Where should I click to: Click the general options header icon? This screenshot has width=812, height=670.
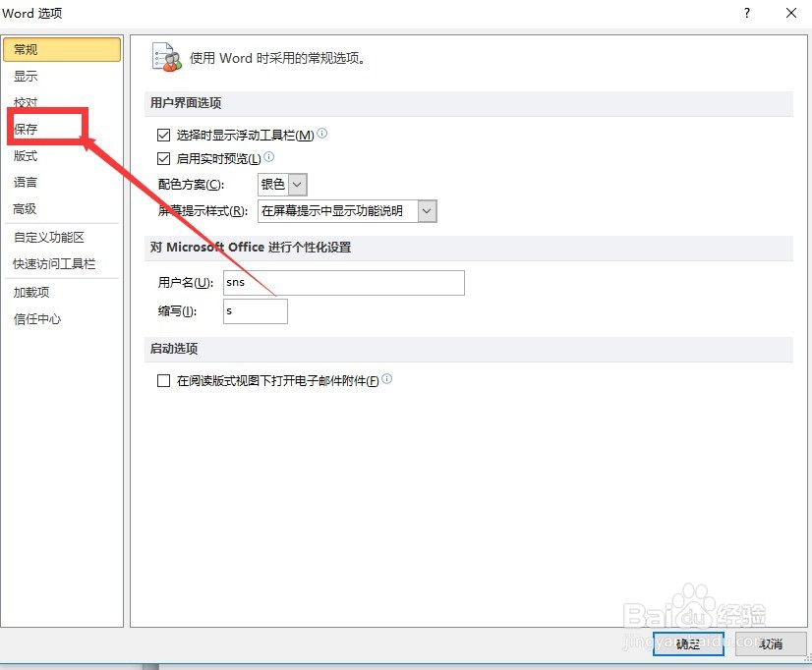(x=167, y=57)
